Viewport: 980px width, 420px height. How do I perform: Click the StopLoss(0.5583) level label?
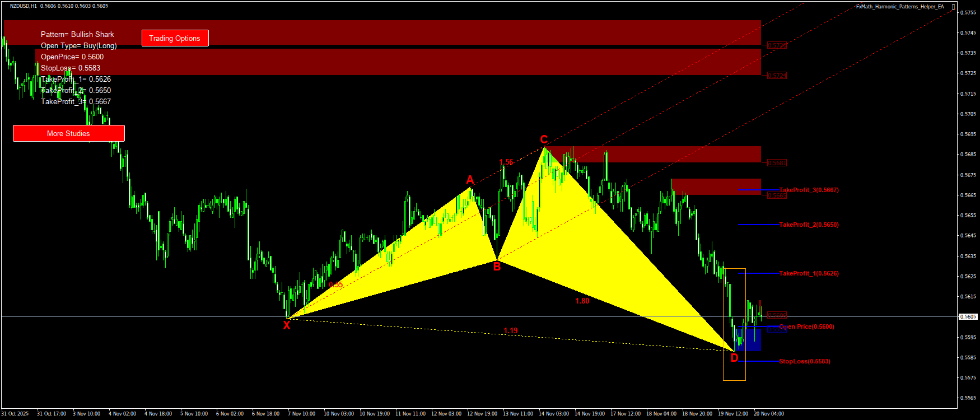804,362
